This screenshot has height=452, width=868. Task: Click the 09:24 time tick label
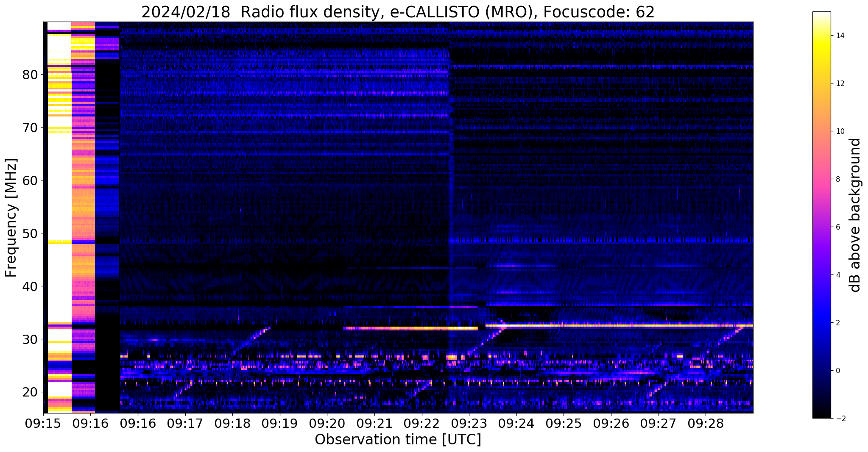pyautogui.click(x=516, y=423)
